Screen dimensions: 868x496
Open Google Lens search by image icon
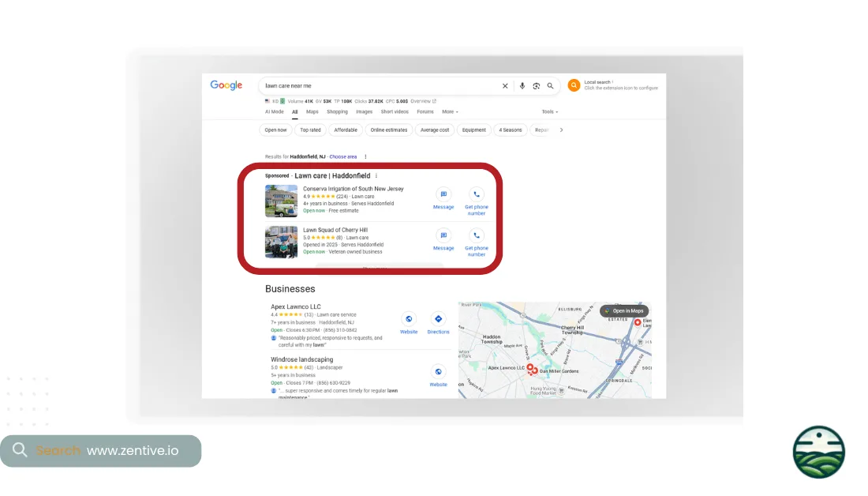[x=536, y=86]
